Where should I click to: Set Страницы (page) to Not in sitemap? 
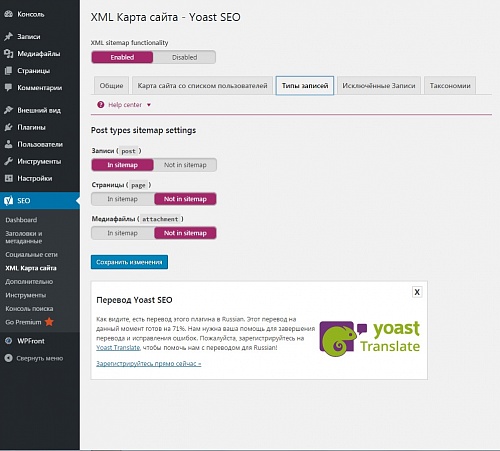pyautogui.click(x=185, y=199)
